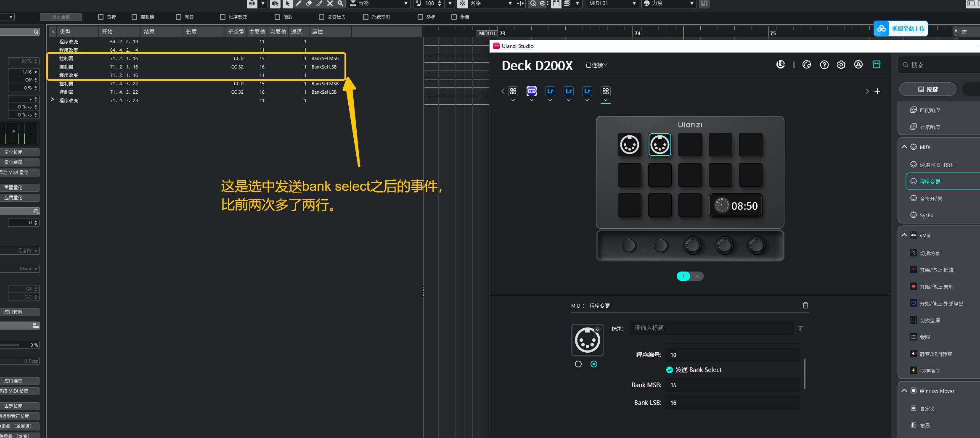Select deck page 1 tab
The height and width of the screenshot is (438, 980).
(x=683, y=276)
